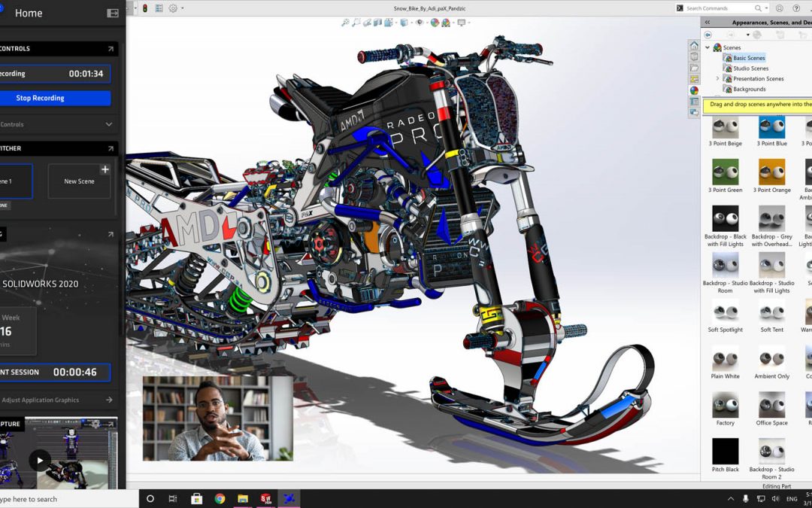812x508 pixels.
Task: Open the View Settings monitor icon
Action: pyautogui.click(x=462, y=23)
